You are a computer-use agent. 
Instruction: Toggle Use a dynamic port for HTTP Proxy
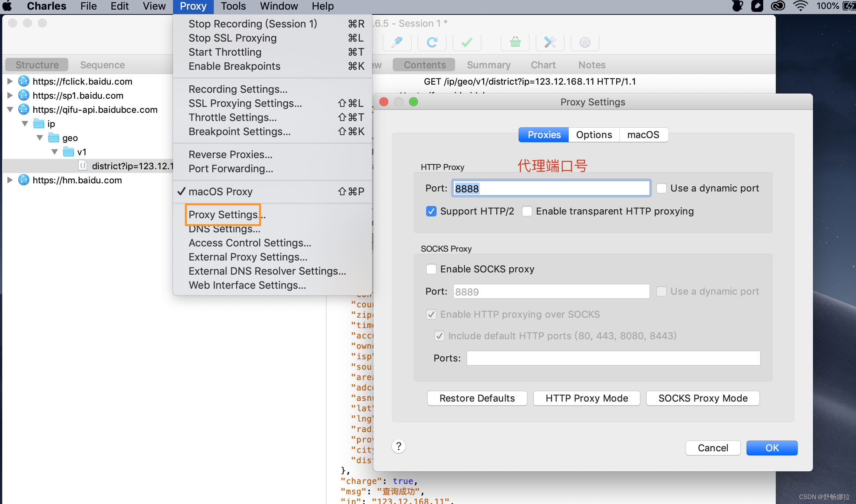tap(661, 188)
